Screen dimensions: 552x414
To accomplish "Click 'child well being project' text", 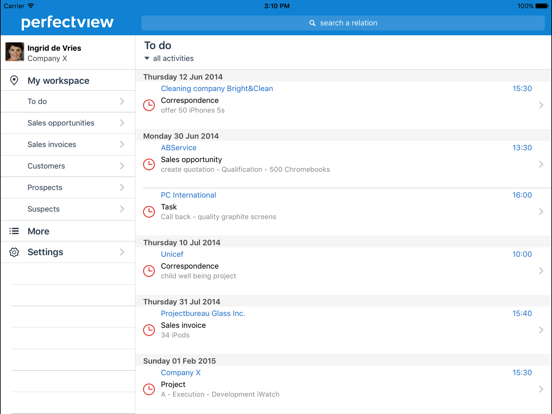I will [198, 276].
